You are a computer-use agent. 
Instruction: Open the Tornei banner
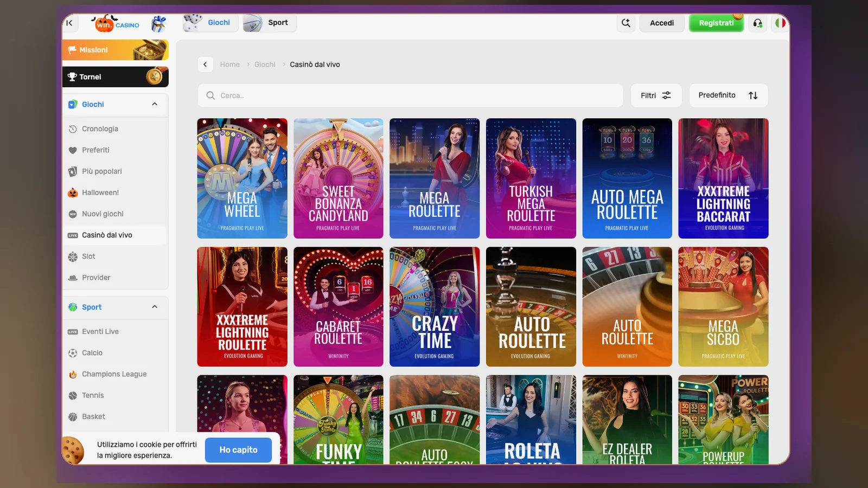115,76
